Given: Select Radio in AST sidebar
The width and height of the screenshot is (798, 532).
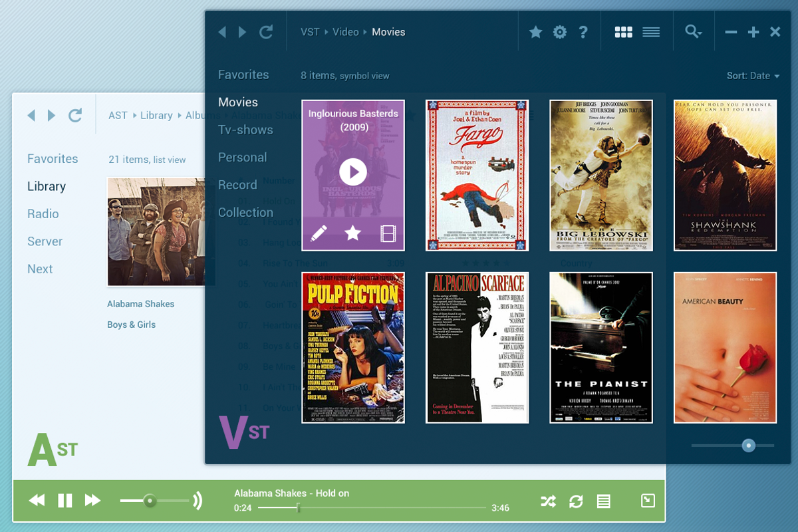Looking at the screenshot, I should click(43, 213).
